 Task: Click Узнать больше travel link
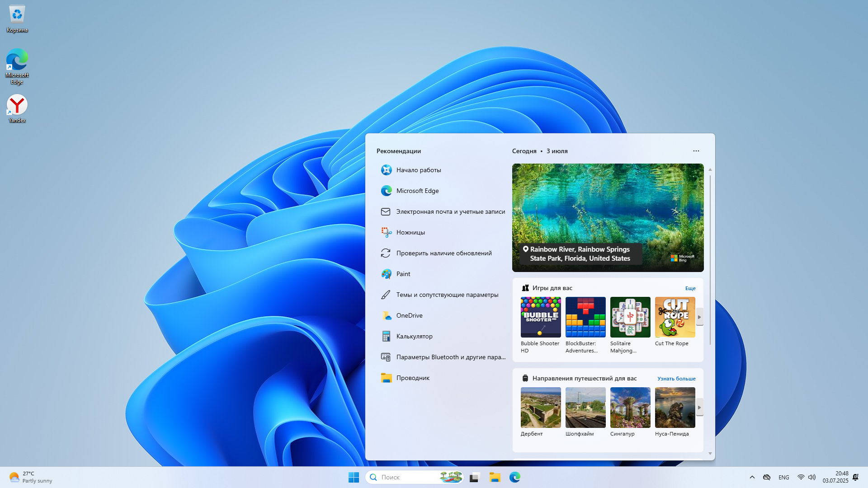(676, 379)
